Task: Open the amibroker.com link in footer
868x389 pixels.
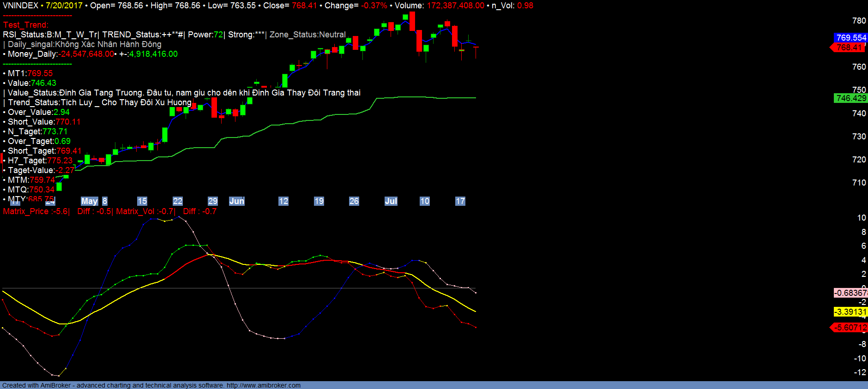Action: 263,385
